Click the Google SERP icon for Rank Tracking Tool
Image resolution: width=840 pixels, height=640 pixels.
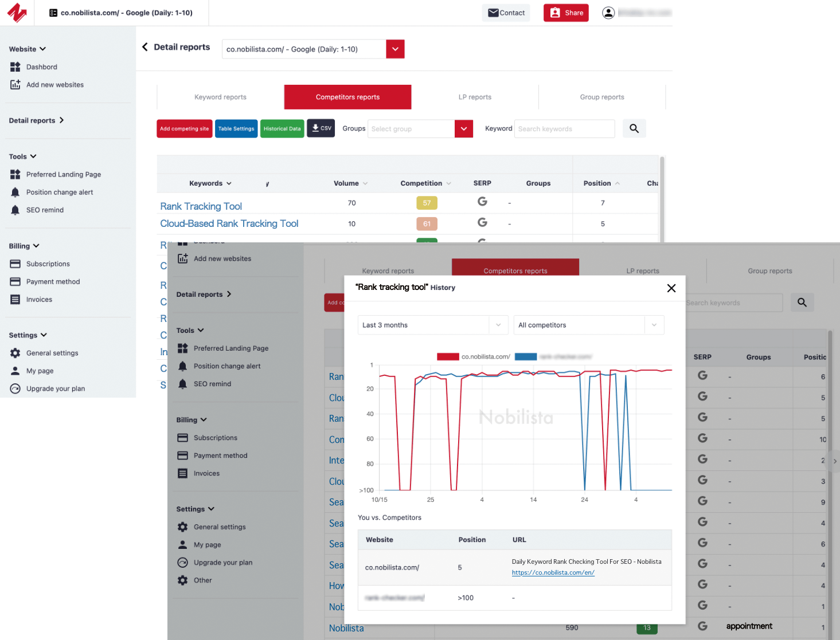click(482, 202)
